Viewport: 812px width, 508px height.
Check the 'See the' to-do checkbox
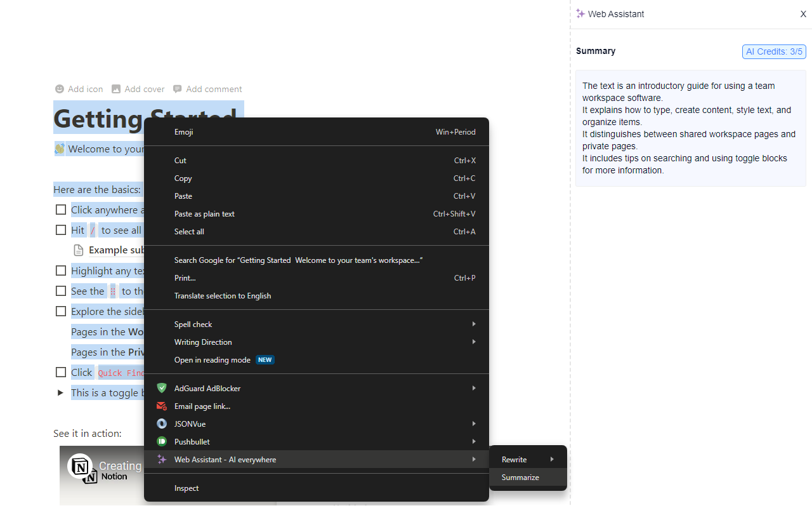pos(61,291)
